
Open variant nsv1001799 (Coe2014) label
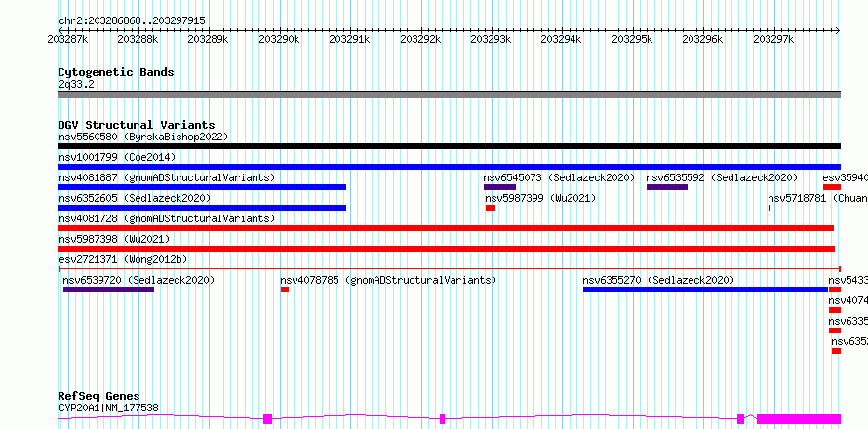(117, 157)
